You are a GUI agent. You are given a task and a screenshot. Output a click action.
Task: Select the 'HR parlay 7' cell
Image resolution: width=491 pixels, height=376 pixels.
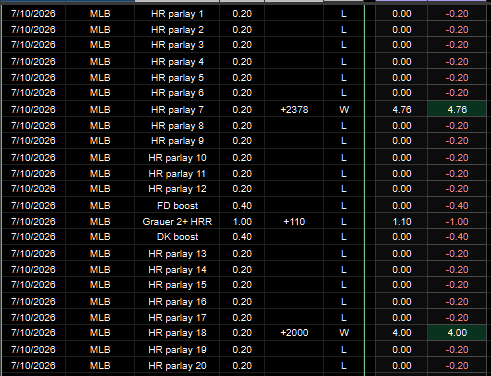[177, 110]
